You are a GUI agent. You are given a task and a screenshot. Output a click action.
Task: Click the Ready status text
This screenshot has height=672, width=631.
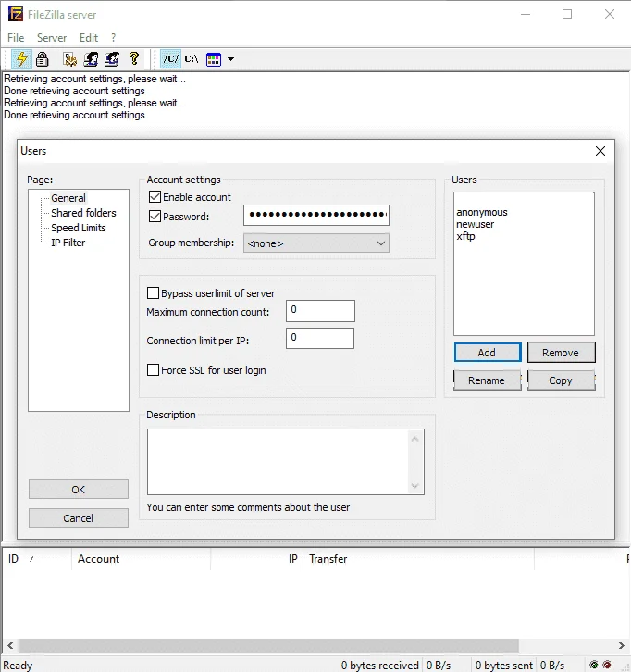18,666
